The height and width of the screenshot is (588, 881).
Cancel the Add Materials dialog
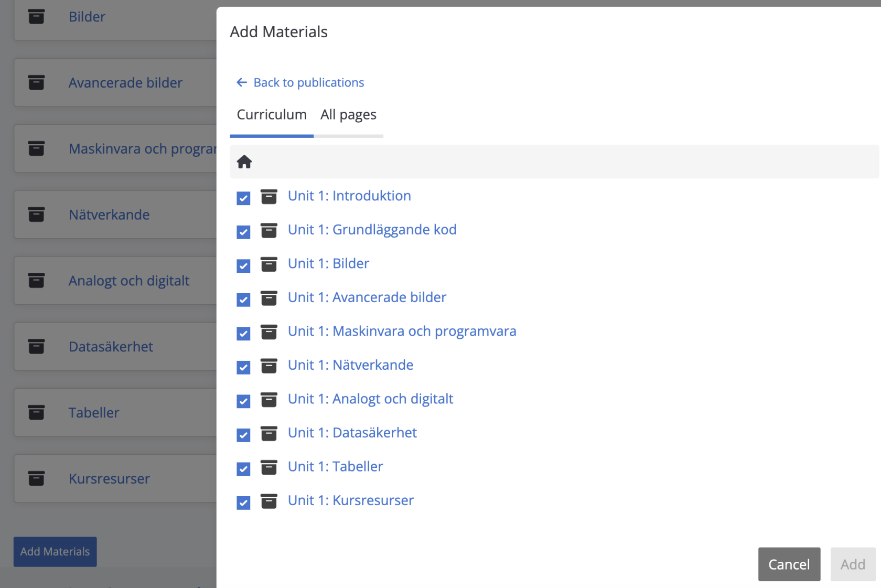click(789, 564)
